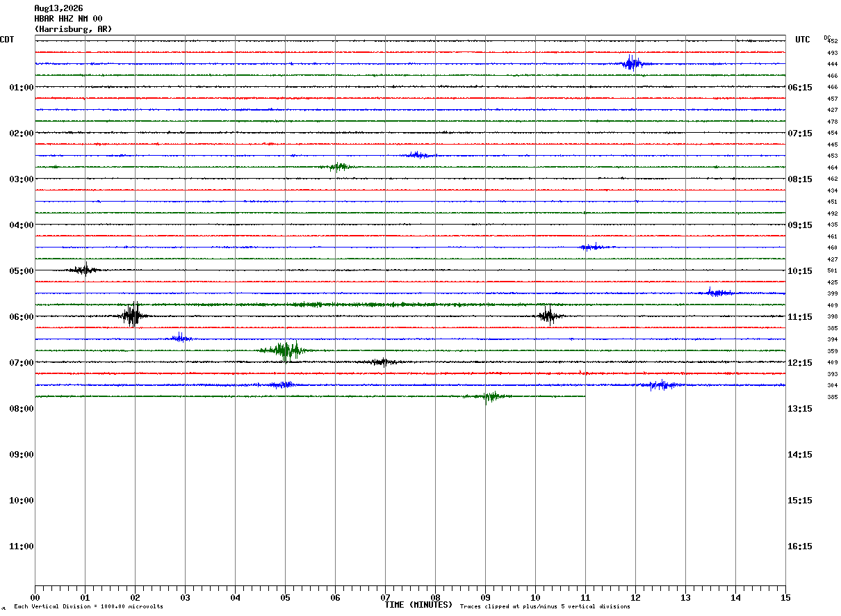Click the DC offset value 501
The width and height of the screenshot is (841, 616).
(x=832, y=270)
